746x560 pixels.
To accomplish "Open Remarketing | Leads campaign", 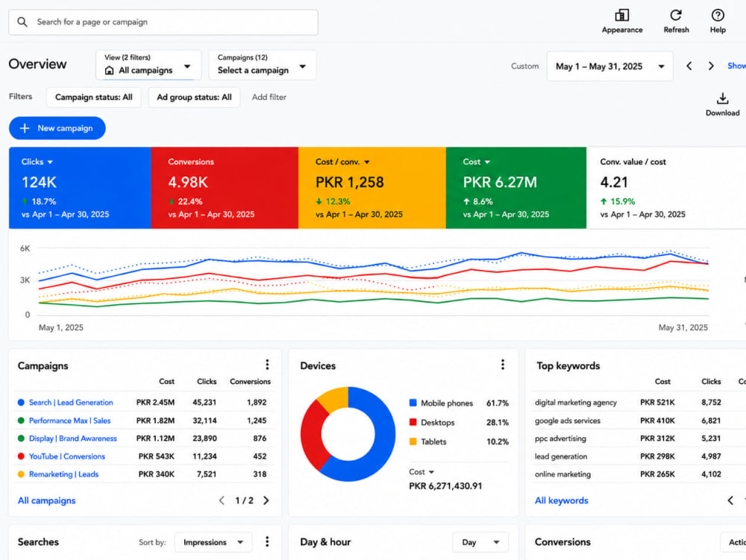I will tap(63, 474).
